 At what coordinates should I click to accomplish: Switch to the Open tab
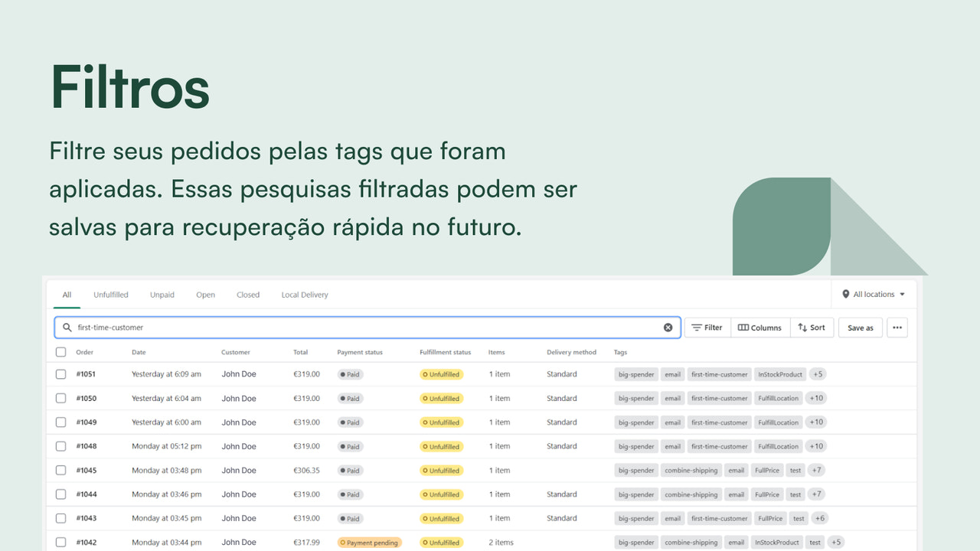205,295
